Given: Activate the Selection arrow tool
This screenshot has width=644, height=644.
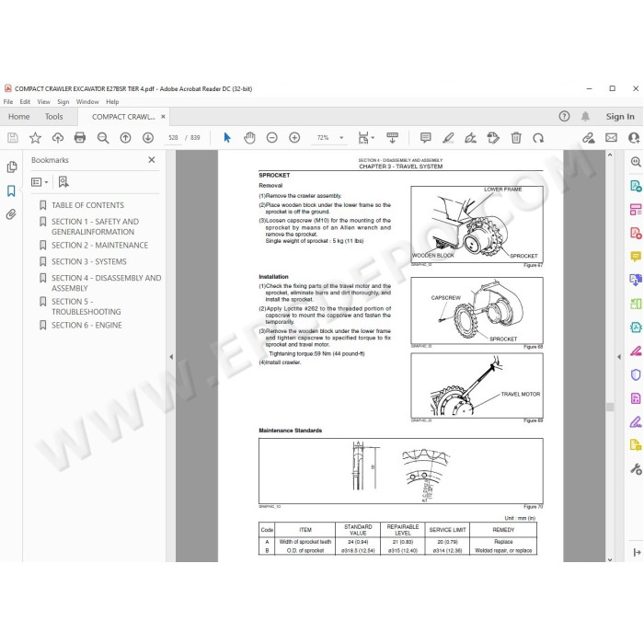Looking at the screenshot, I should 227,138.
